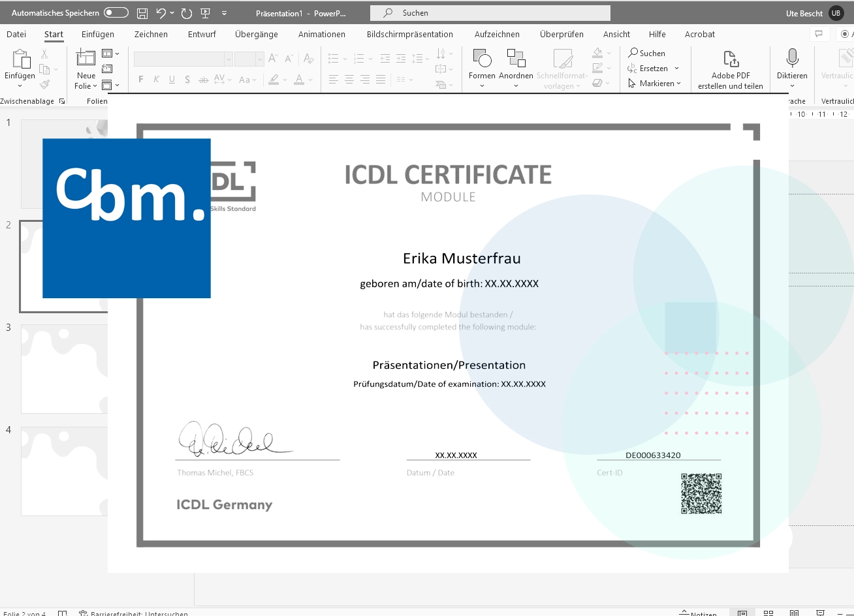Click the Formen shapes gallery icon

(482, 59)
